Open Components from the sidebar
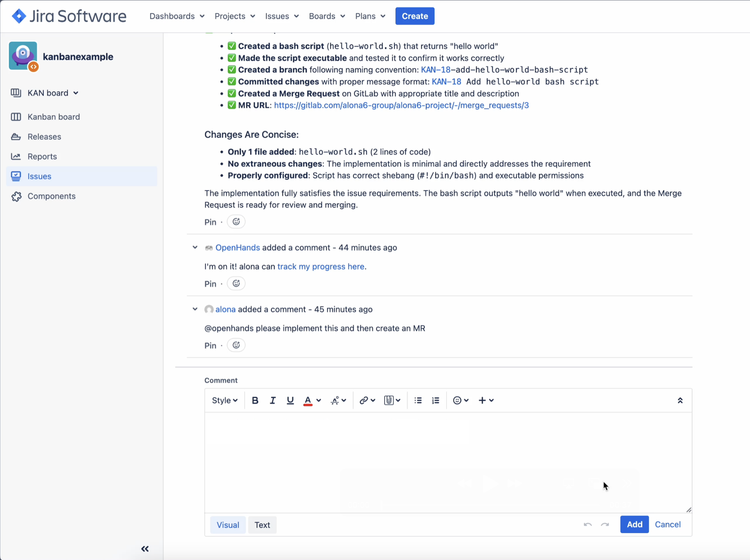The height and width of the screenshot is (560, 750). [51, 196]
